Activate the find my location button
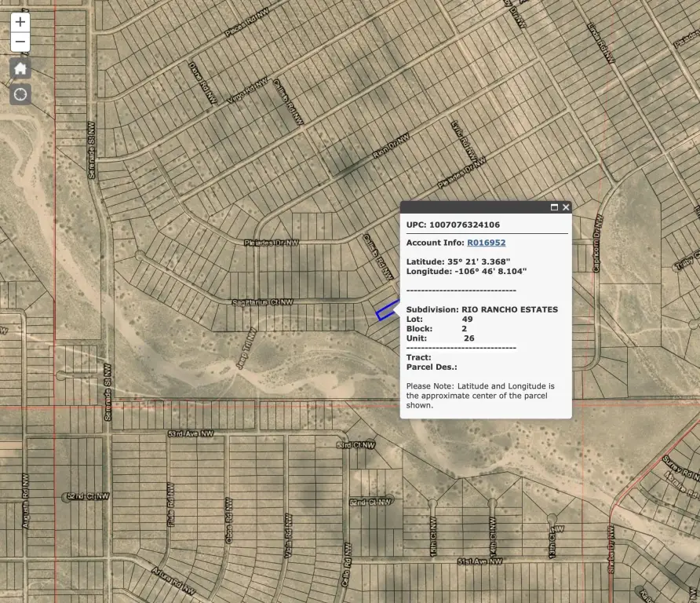700x603 pixels. pos(20,94)
